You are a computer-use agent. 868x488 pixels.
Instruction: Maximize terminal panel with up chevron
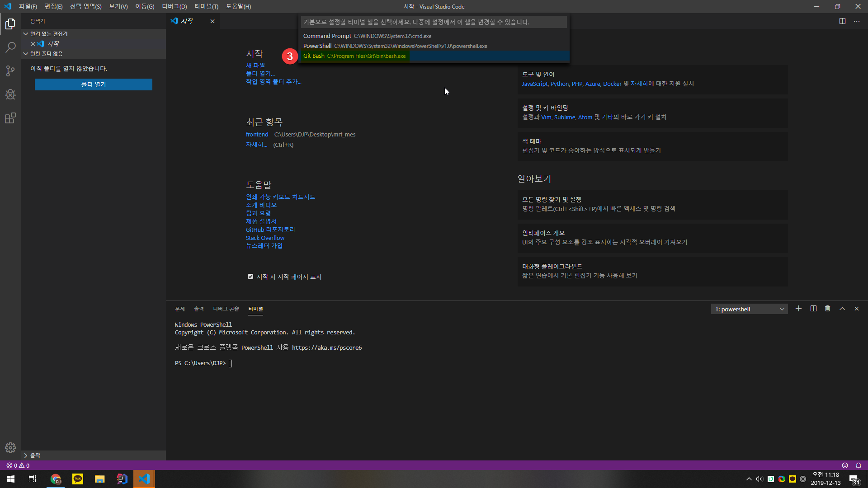pos(842,309)
